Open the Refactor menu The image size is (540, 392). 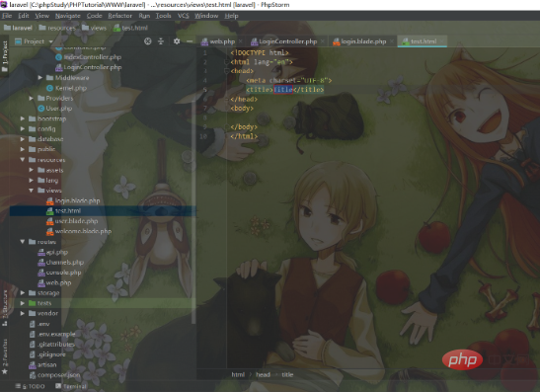pos(120,16)
